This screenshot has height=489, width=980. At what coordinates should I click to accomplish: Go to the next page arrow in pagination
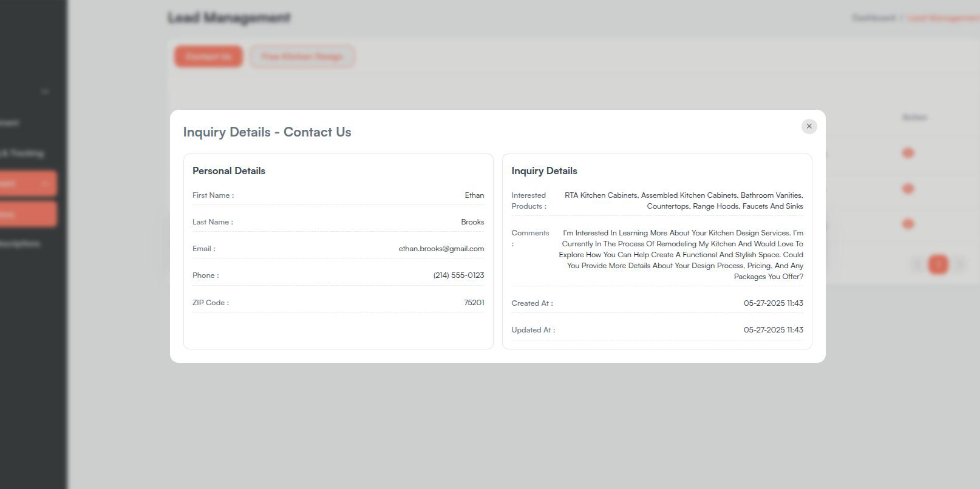click(960, 265)
